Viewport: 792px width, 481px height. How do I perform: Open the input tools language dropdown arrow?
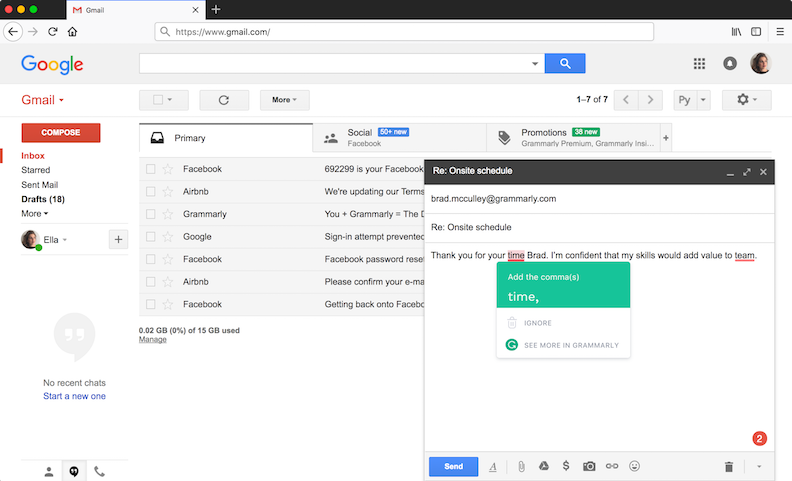[x=703, y=100]
